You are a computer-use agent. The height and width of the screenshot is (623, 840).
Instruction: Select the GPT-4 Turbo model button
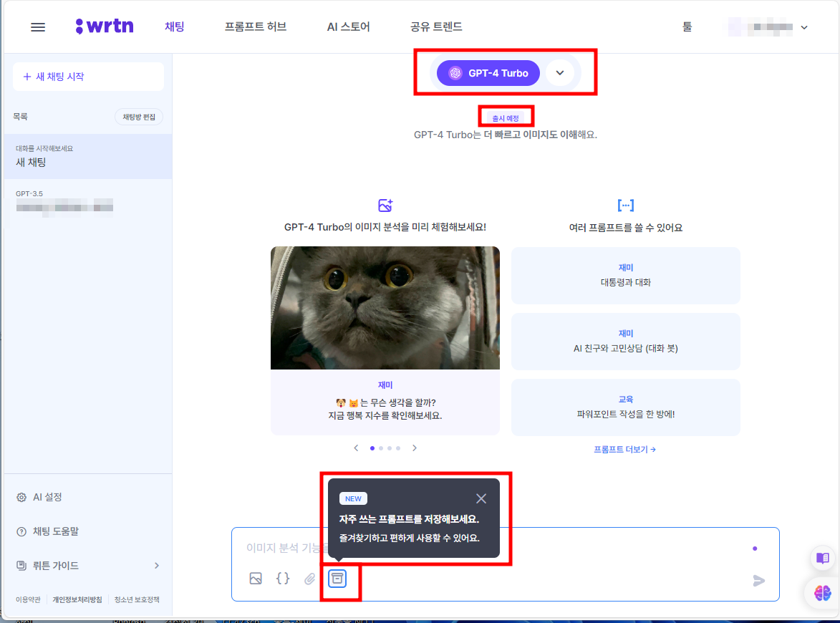pyautogui.click(x=488, y=73)
